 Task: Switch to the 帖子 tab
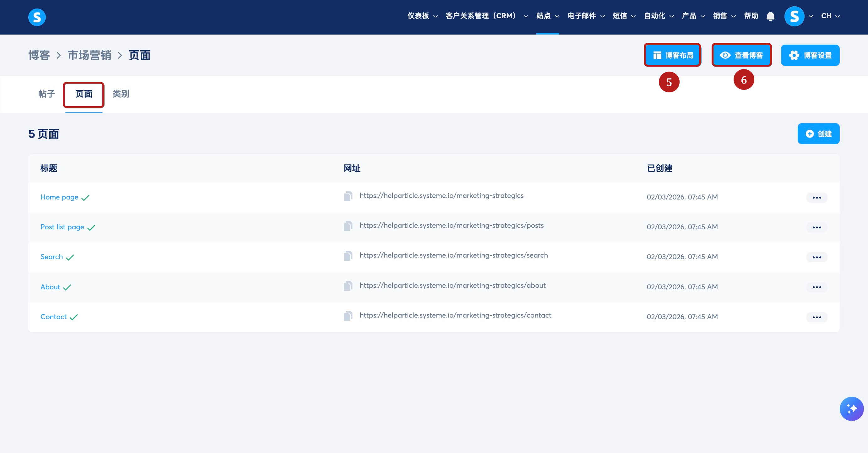[46, 94]
